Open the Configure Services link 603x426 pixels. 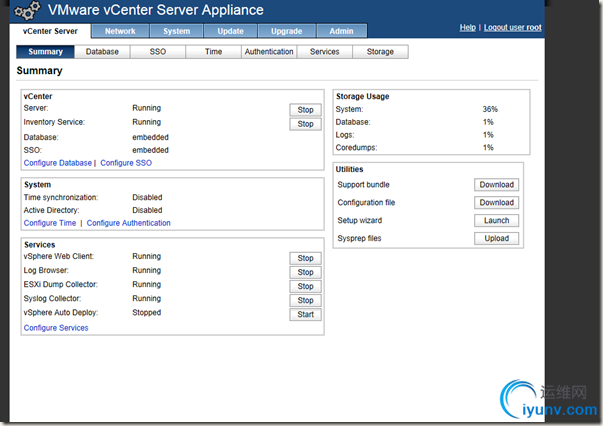(x=56, y=328)
